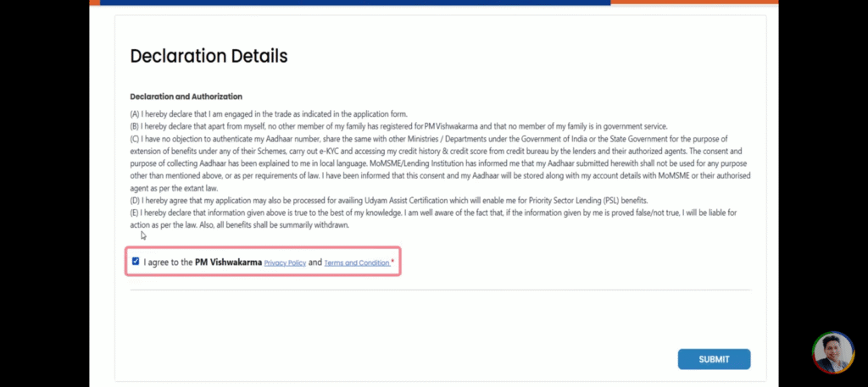Click declaration clause (D) about Udyam Assist
Image resolution: width=868 pixels, height=387 pixels.
(x=388, y=200)
